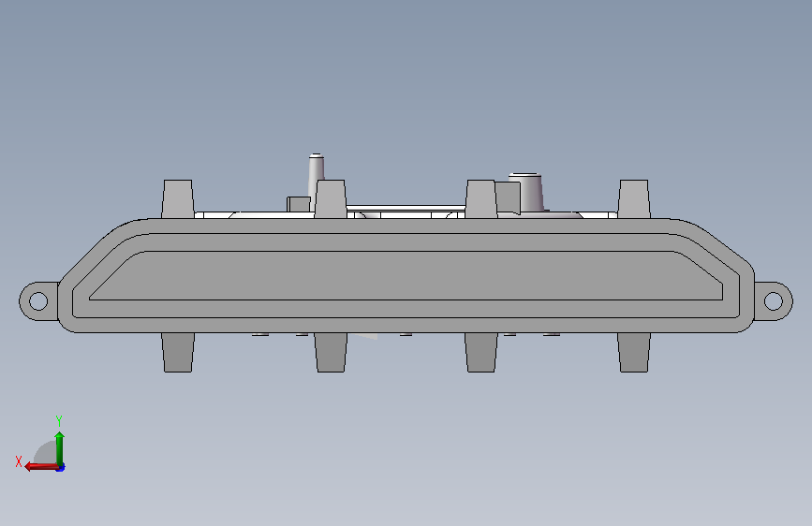
Task: Click the red X axis arrow of the triad
Action: (40, 467)
